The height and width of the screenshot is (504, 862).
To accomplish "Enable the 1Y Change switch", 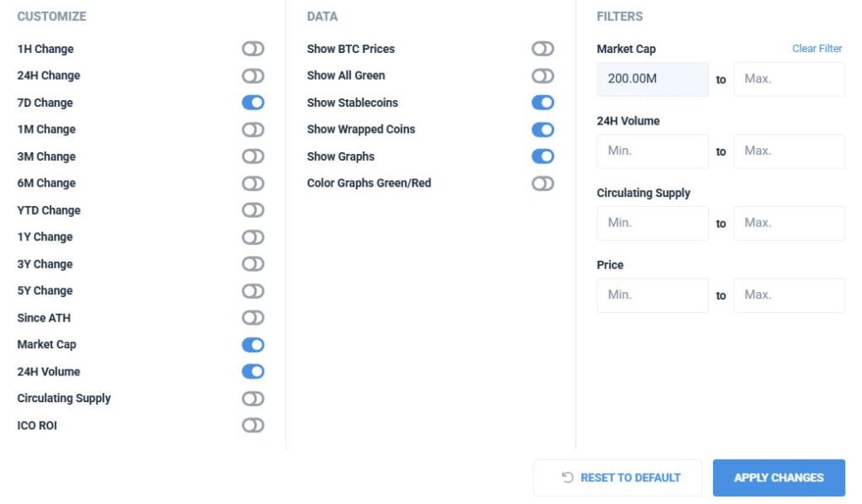I will click(253, 237).
